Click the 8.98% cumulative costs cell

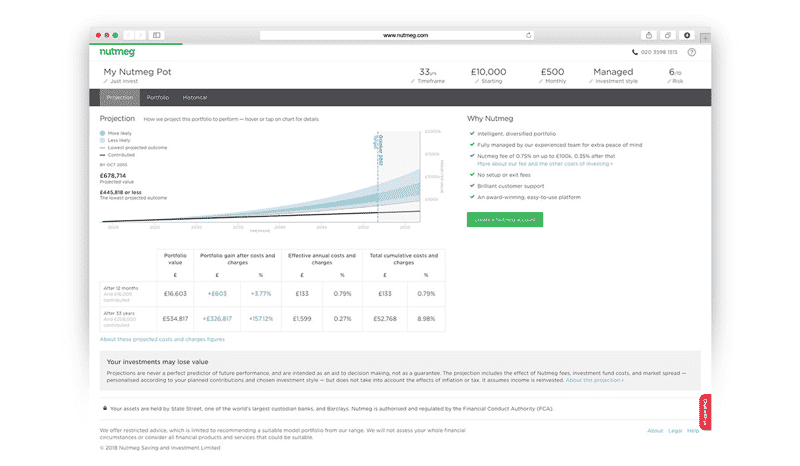[x=426, y=319]
